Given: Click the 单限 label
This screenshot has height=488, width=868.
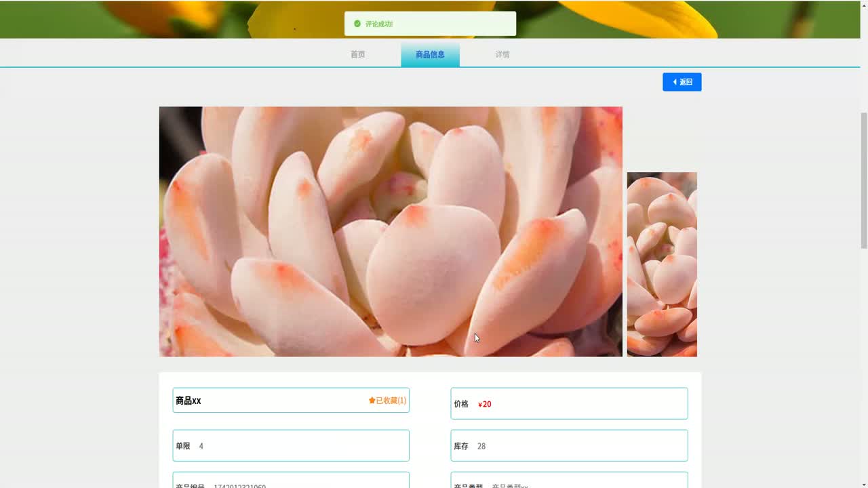Looking at the screenshot, I should tap(183, 446).
